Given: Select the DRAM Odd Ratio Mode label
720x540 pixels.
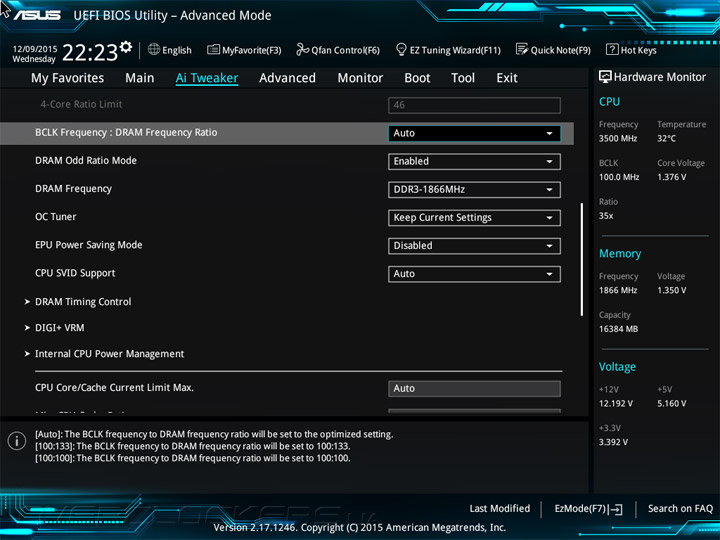Looking at the screenshot, I should 86,161.
